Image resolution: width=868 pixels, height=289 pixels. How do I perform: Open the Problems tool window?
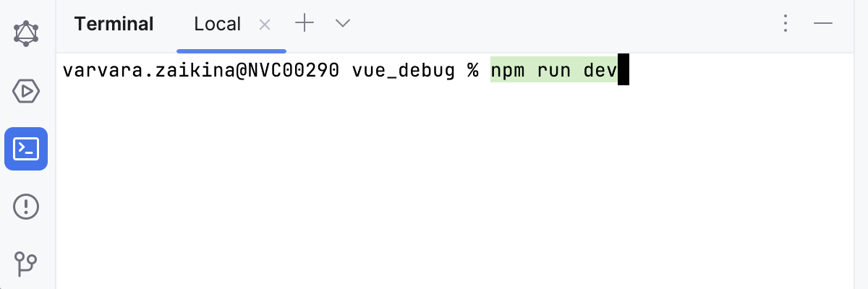pyautogui.click(x=26, y=207)
